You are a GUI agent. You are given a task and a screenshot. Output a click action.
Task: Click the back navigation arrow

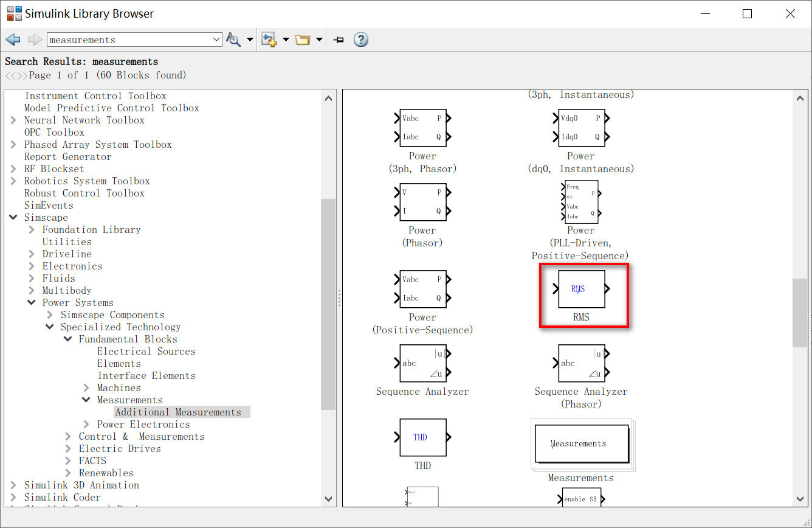13,39
